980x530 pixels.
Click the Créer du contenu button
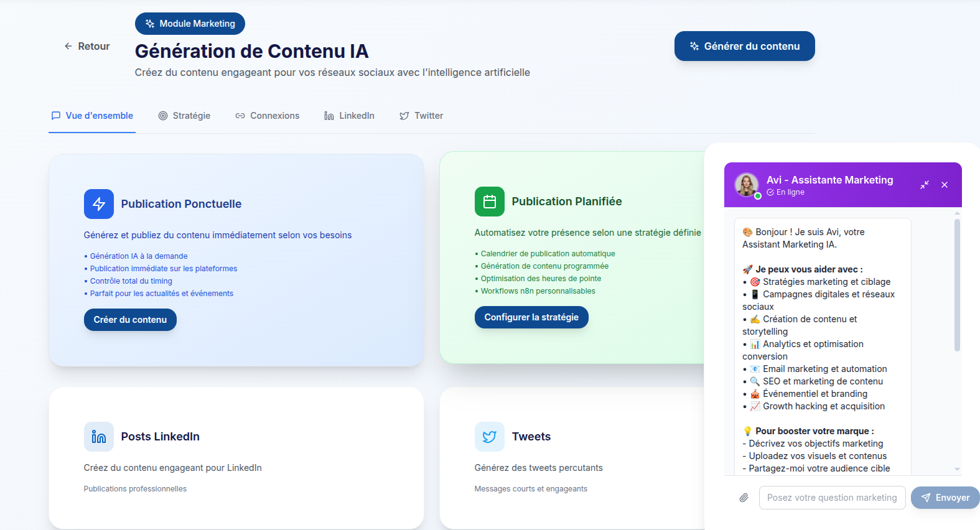pos(130,320)
